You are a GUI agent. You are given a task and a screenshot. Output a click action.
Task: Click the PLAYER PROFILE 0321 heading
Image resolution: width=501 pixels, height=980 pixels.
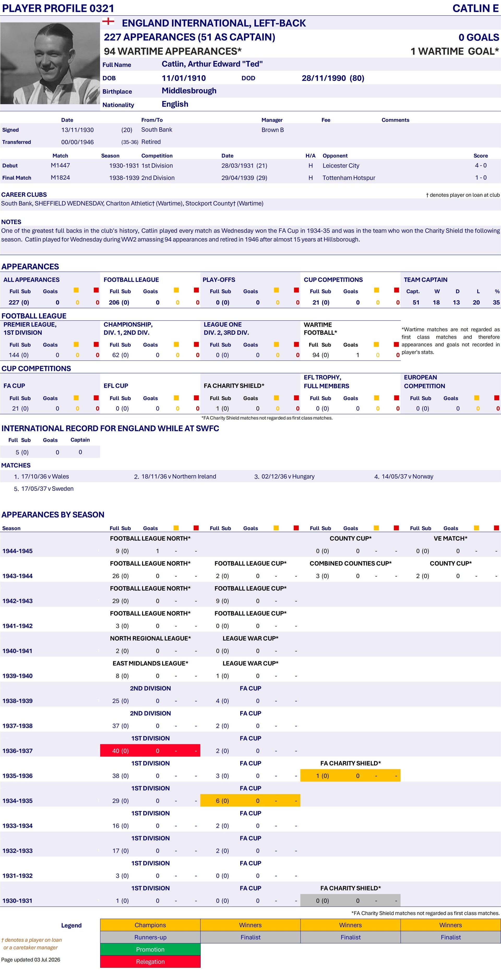click(58, 8)
